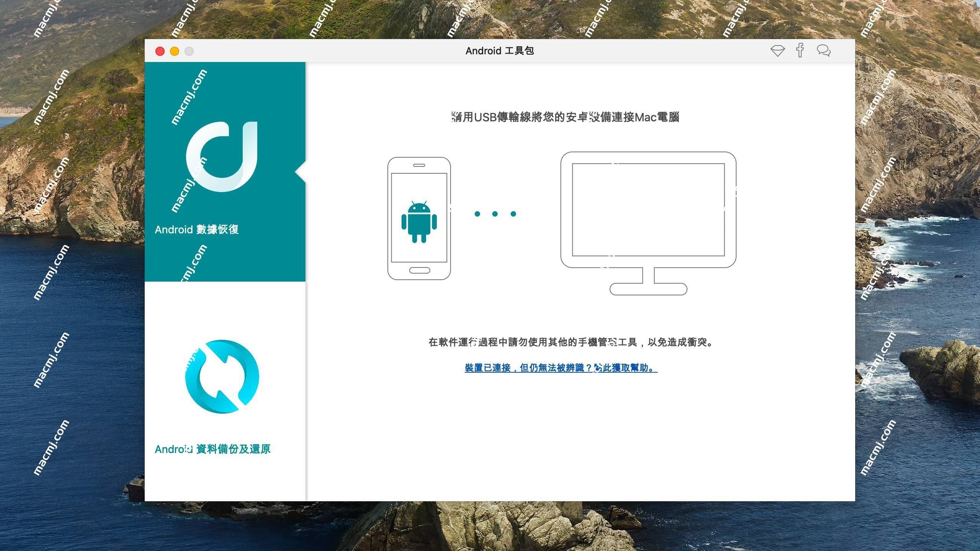Click the USB connection instruction heading text
The height and width of the screenshot is (551, 980).
pyautogui.click(x=565, y=117)
